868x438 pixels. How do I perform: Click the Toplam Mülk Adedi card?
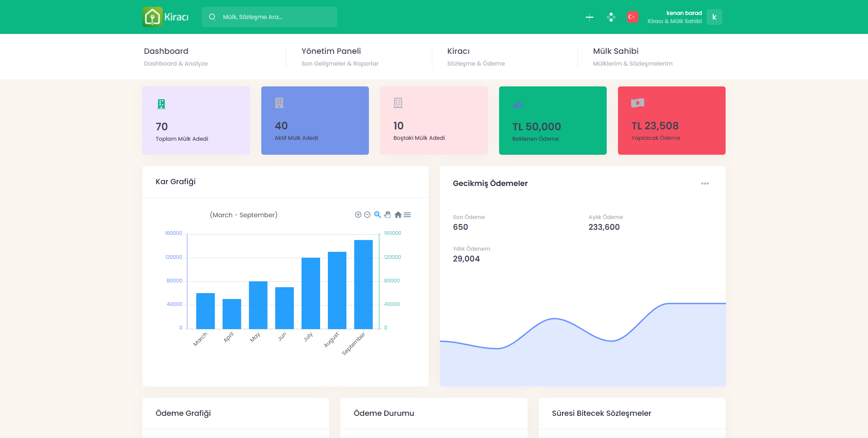point(196,121)
